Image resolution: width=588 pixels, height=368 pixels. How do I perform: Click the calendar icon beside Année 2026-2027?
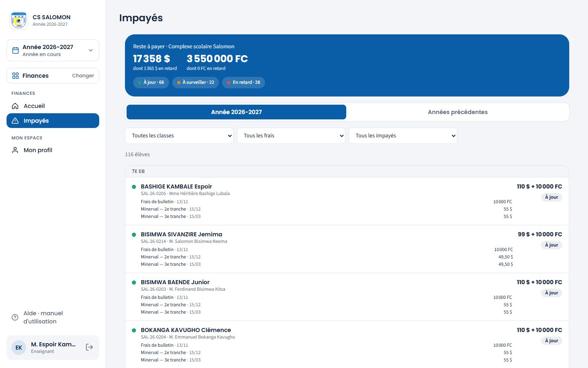(16, 50)
